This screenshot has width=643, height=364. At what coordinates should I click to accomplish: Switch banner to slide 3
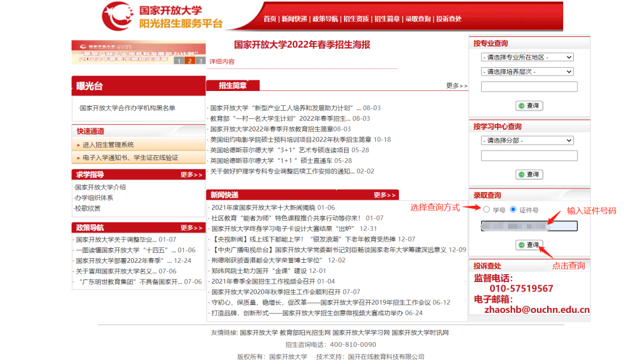point(201,61)
